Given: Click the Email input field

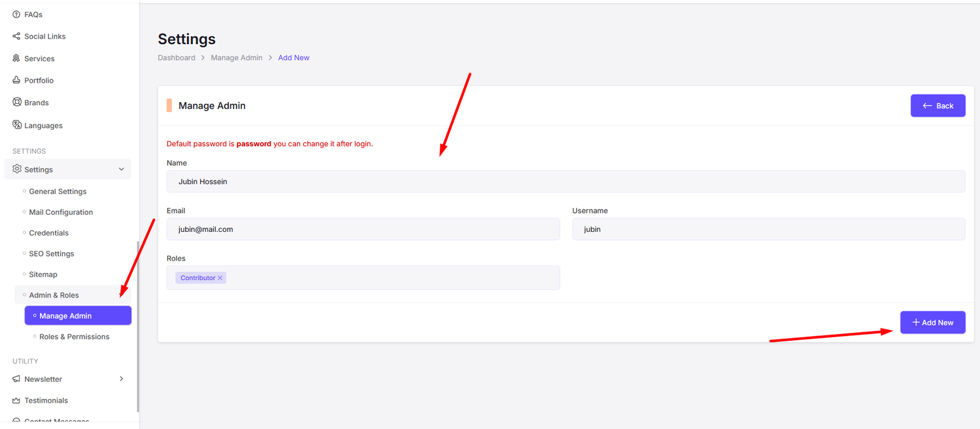Looking at the screenshot, I should [363, 229].
